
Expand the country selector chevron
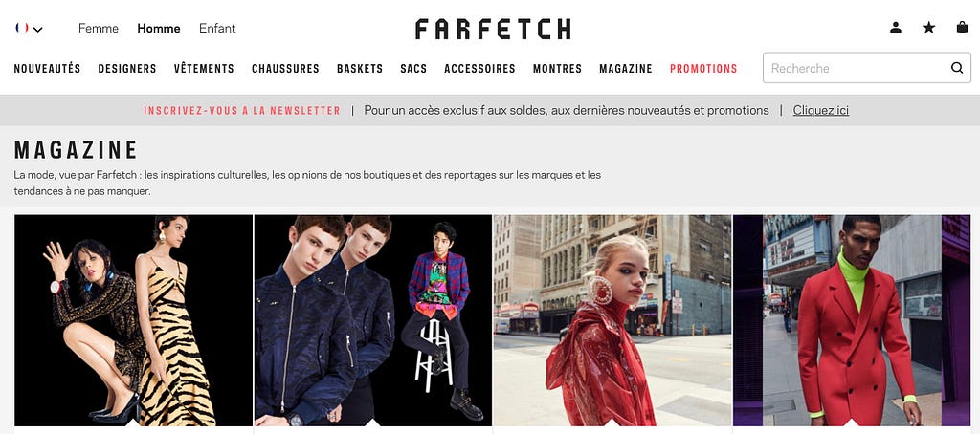[x=38, y=29]
